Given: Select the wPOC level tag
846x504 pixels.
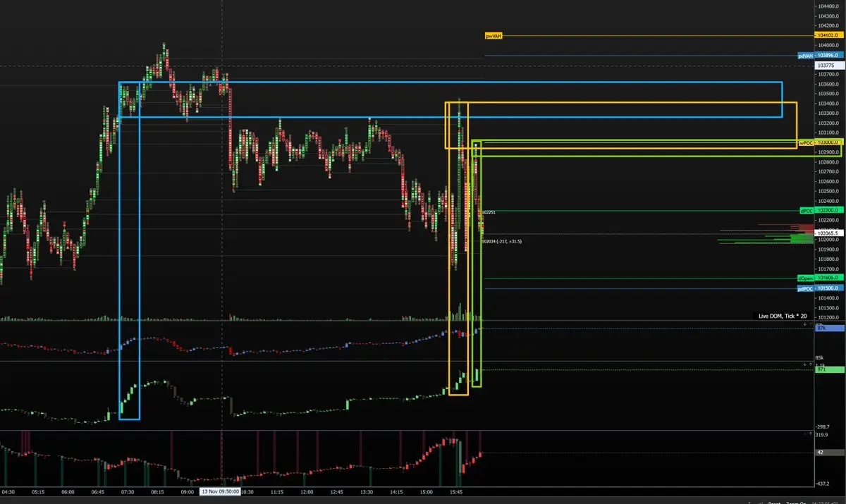Looking at the screenshot, I should point(806,143).
